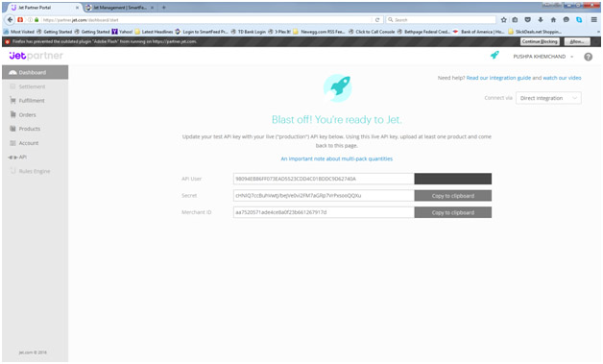Click the Continue Blocking button

[x=540, y=41]
